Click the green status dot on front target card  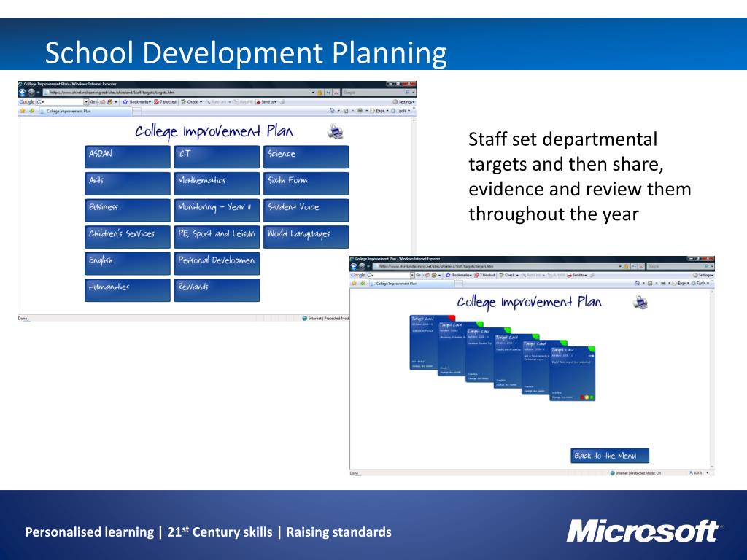click(x=592, y=397)
